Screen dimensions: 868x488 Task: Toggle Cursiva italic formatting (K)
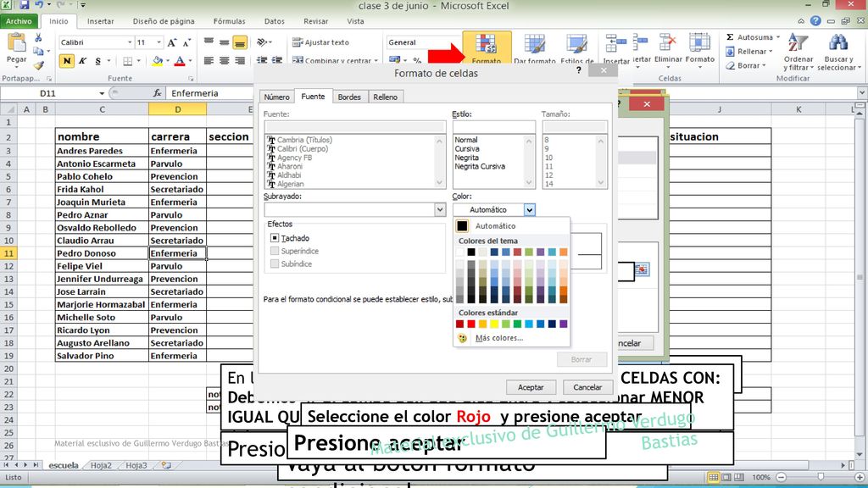[82, 61]
